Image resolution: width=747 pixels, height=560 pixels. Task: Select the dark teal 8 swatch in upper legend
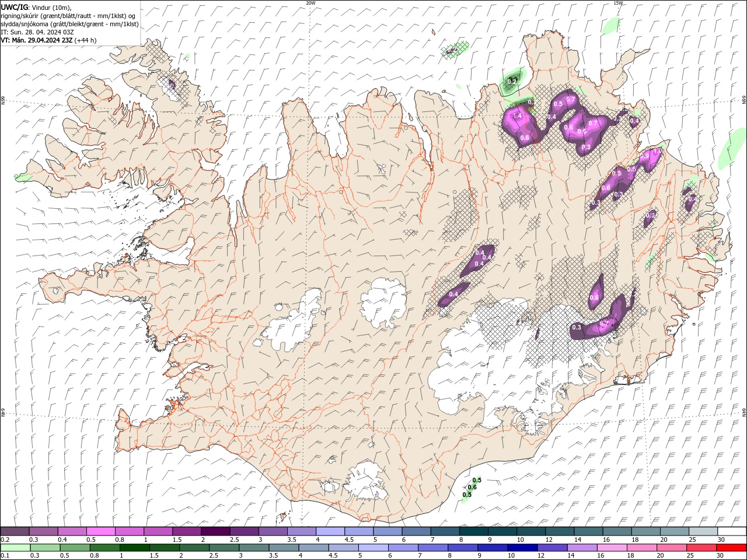pos(474,531)
